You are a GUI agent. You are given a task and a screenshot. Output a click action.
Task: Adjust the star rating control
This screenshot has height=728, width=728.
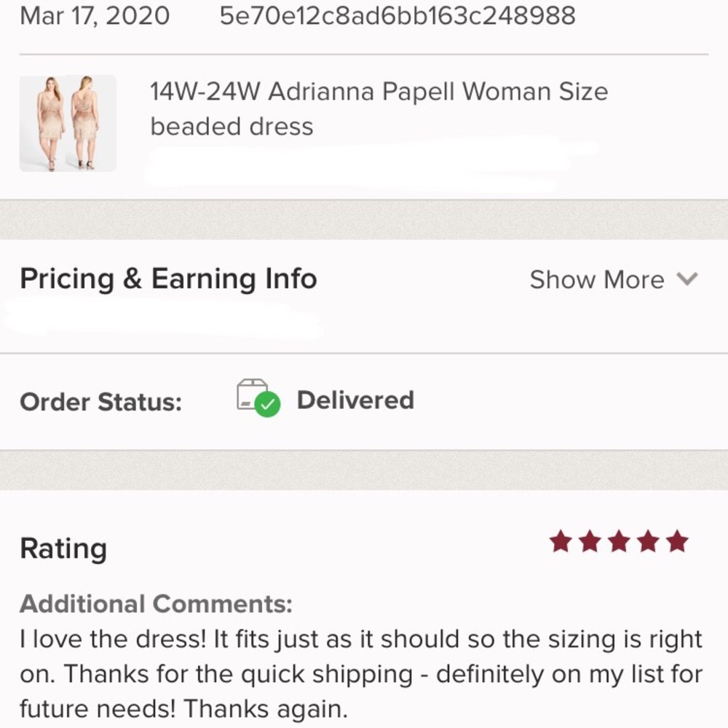point(617,542)
